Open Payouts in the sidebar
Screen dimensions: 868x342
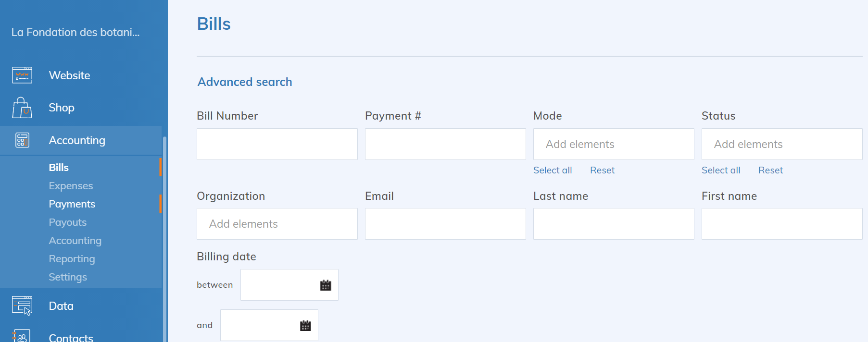tap(68, 222)
